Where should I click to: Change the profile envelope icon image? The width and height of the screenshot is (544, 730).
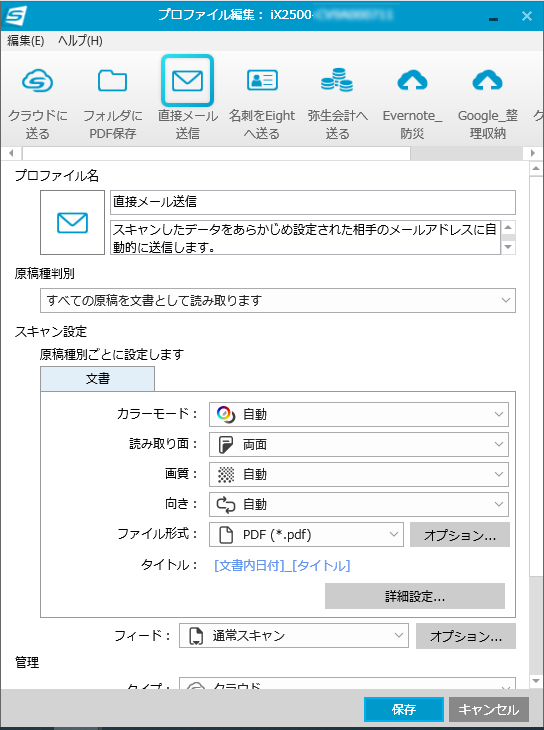coord(72,223)
